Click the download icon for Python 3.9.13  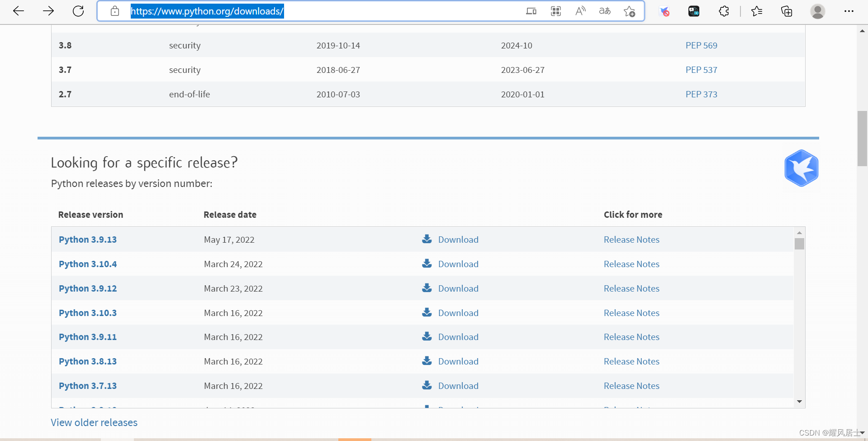[427, 239]
